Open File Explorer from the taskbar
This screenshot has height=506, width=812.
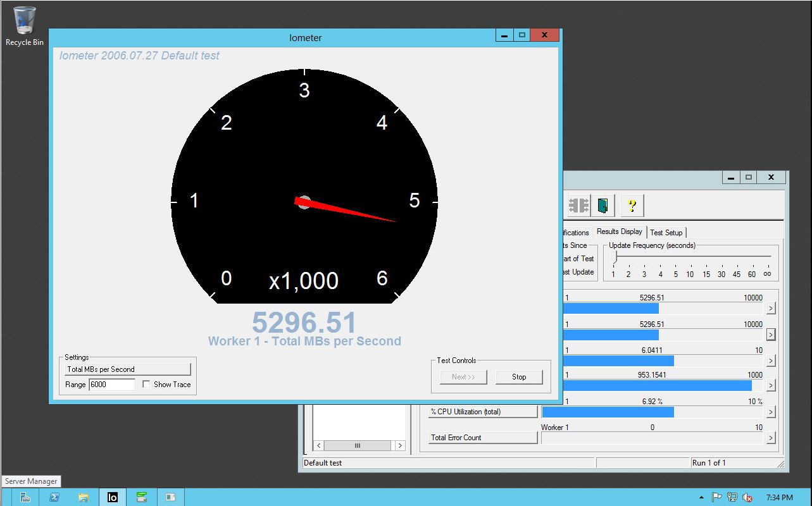coord(83,497)
